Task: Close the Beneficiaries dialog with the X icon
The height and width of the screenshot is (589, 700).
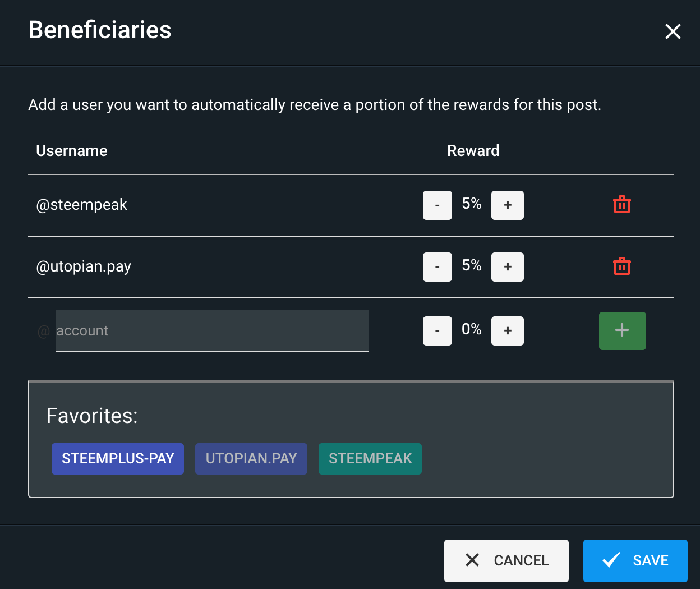Action: point(673,31)
